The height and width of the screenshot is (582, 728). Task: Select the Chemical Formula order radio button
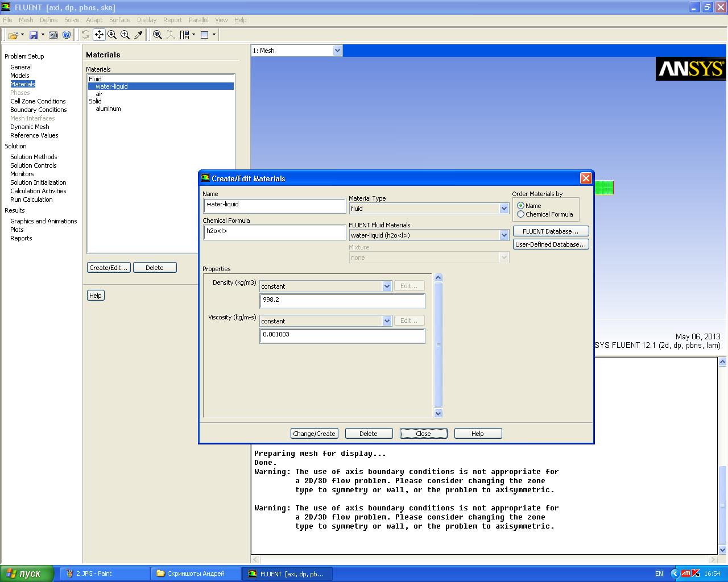pyautogui.click(x=520, y=214)
